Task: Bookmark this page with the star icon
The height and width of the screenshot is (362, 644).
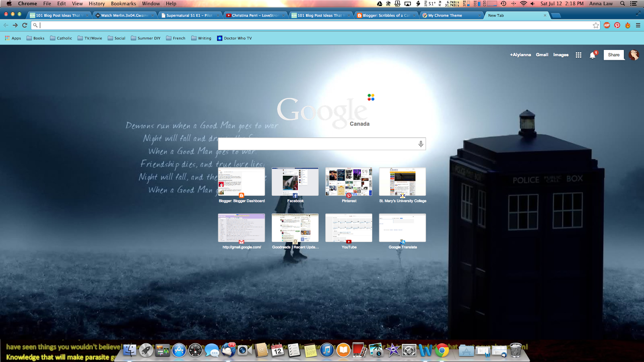Action: click(x=596, y=25)
